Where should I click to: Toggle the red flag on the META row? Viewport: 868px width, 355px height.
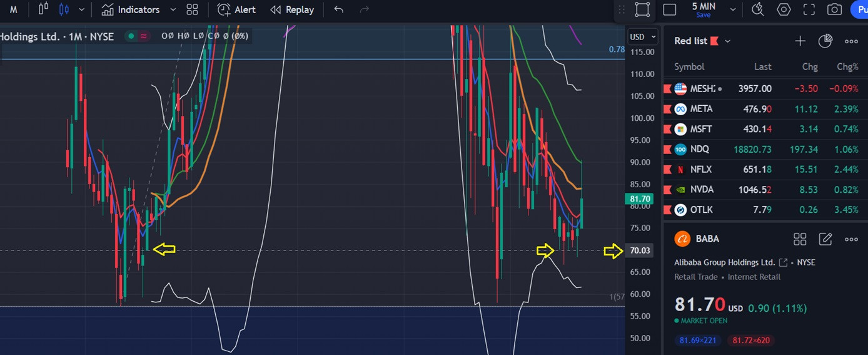667,109
